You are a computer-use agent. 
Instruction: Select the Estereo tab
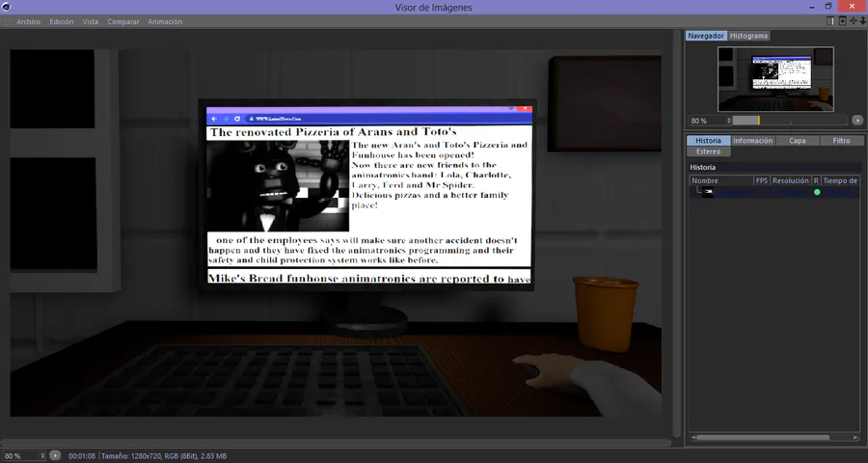[708, 151]
